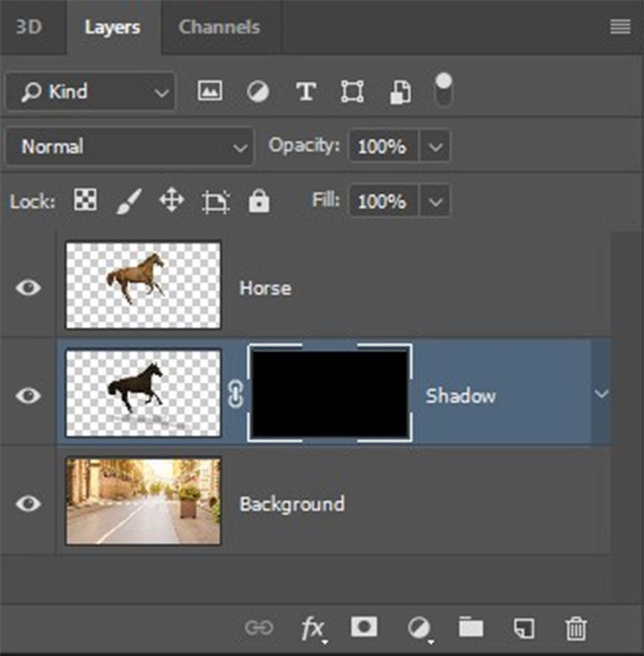The height and width of the screenshot is (656, 644).
Task: Turn layer filtering on or off
Action: click(444, 88)
